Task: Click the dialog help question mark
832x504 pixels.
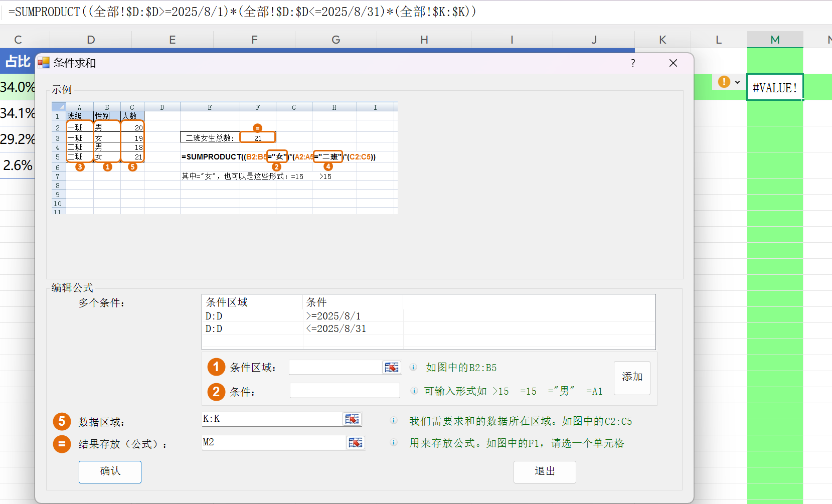Action: (x=633, y=63)
